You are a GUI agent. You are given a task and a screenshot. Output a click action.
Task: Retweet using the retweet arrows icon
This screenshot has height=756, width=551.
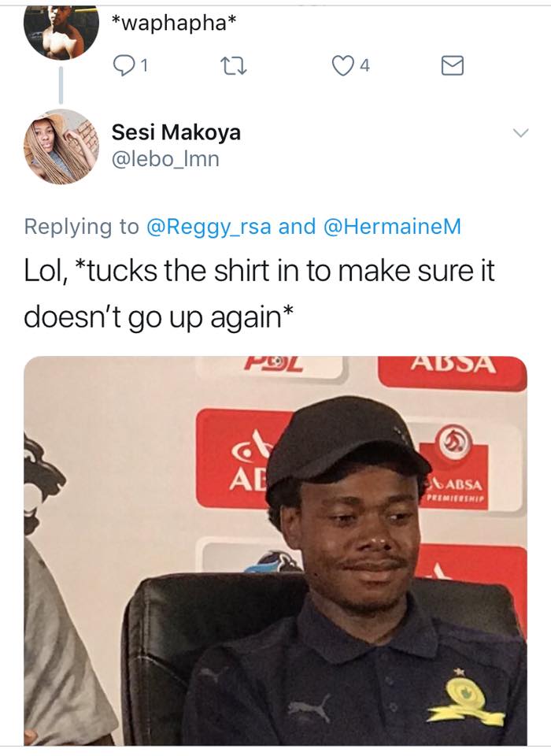click(x=233, y=66)
